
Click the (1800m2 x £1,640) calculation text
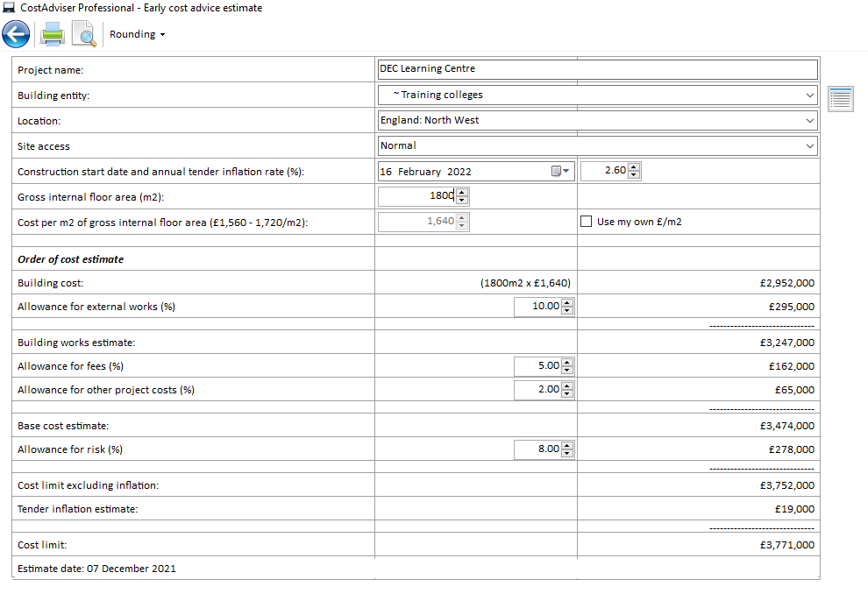[525, 283]
